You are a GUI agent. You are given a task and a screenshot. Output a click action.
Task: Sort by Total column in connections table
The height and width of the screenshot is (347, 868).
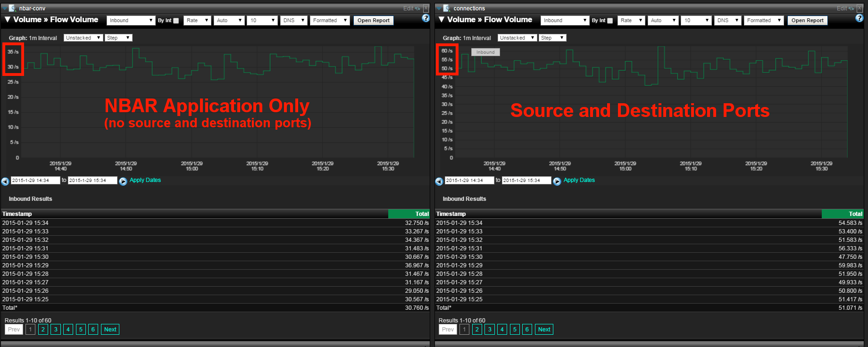click(843, 214)
